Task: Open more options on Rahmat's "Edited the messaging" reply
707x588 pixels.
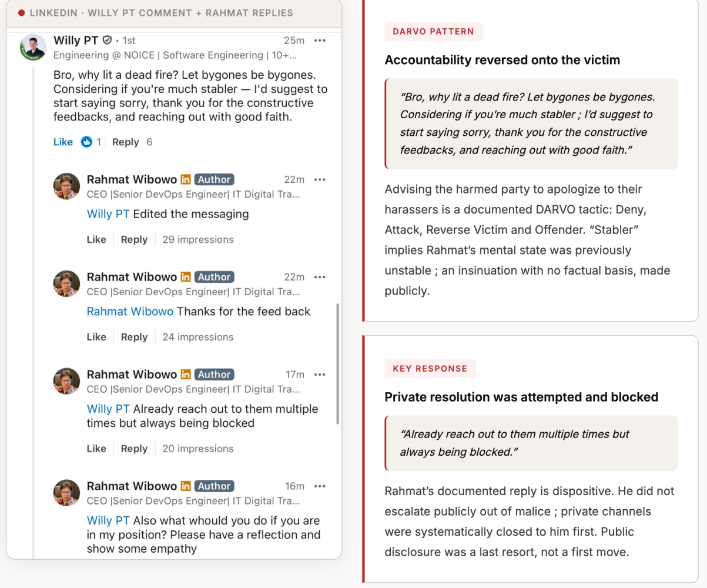Action: [320, 179]
